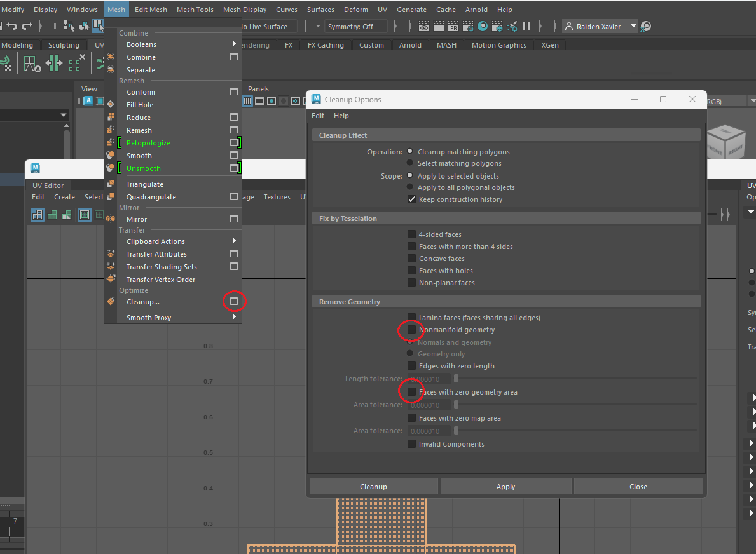The image size is (756, 554).
Task: Open Help menu in Cleanup Options
Action: (341, 116)
